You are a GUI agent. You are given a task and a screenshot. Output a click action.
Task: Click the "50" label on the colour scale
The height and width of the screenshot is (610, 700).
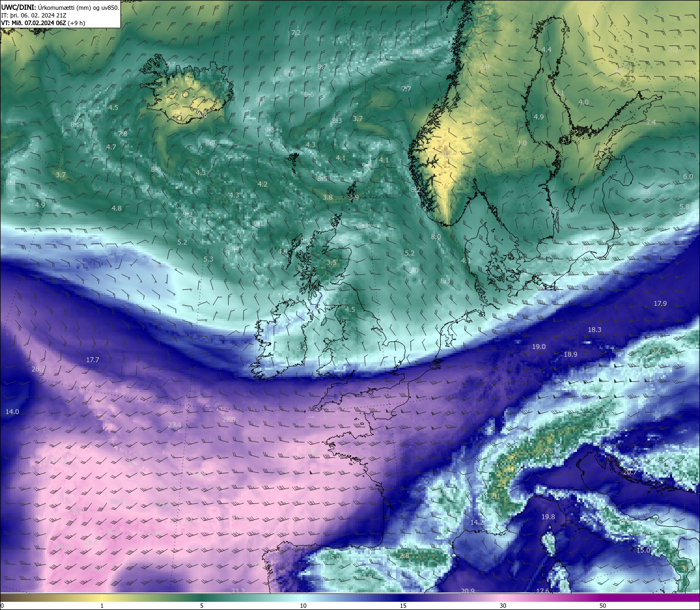coord(603,606)
